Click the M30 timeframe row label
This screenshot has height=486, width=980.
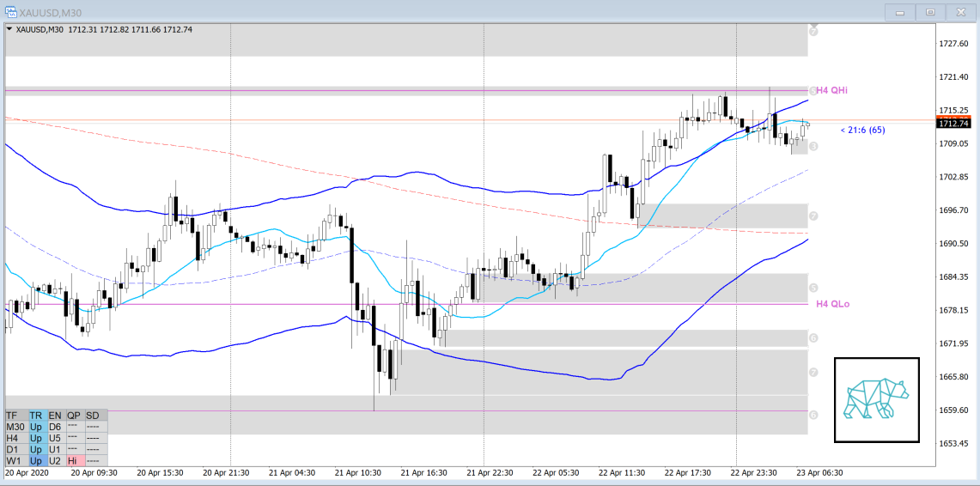click(15, 427)
